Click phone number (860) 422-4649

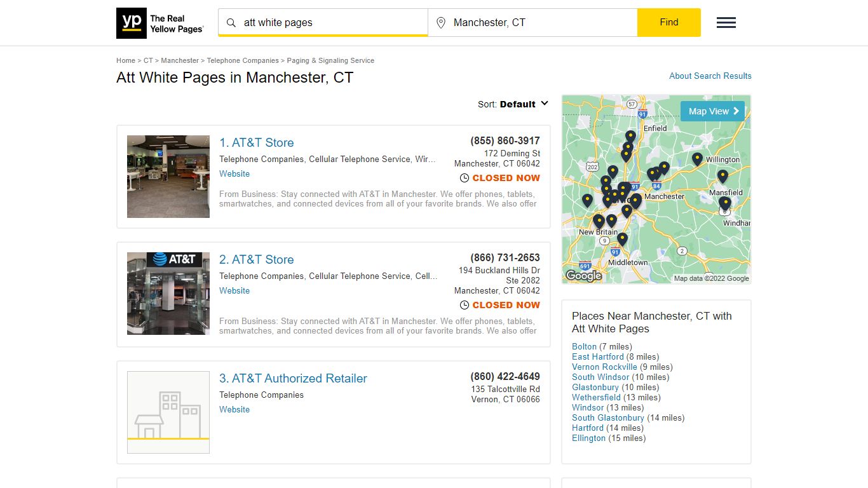tap(505, 377)
